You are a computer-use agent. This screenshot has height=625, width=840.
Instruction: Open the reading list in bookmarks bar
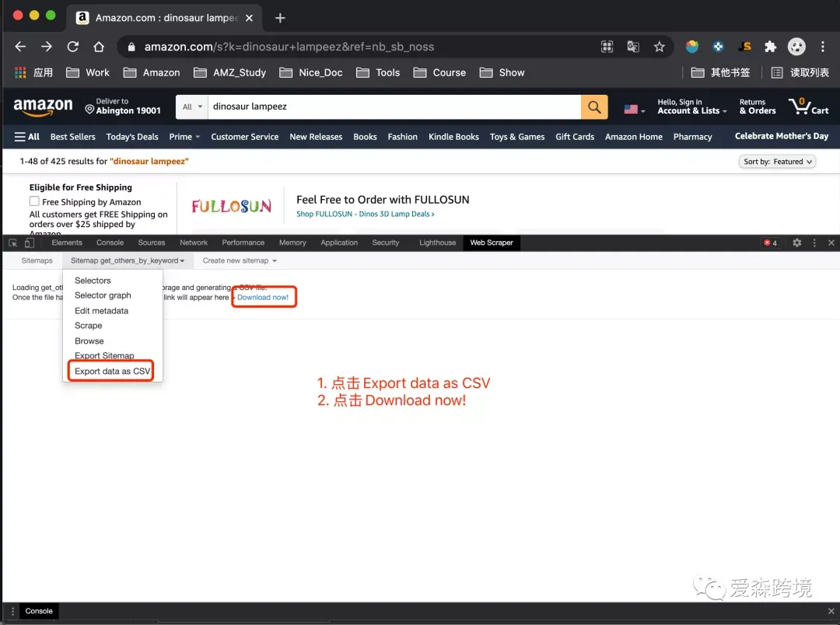[x=800, y=72]
